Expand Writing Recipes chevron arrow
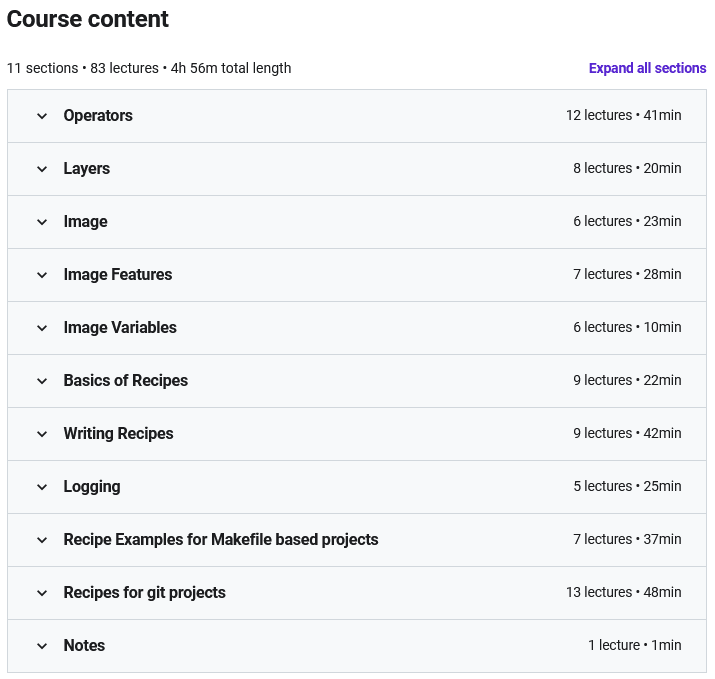 tap(42, 434)
